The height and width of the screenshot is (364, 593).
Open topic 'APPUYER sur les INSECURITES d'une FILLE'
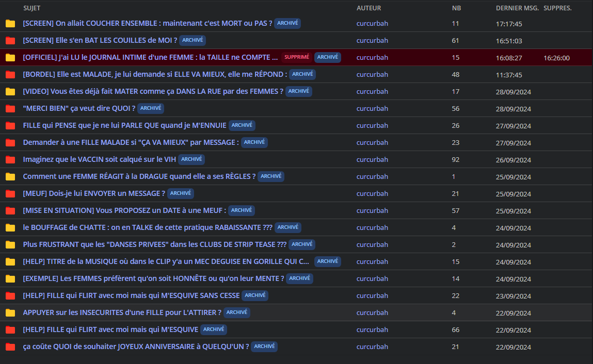[x=122, y=312]
